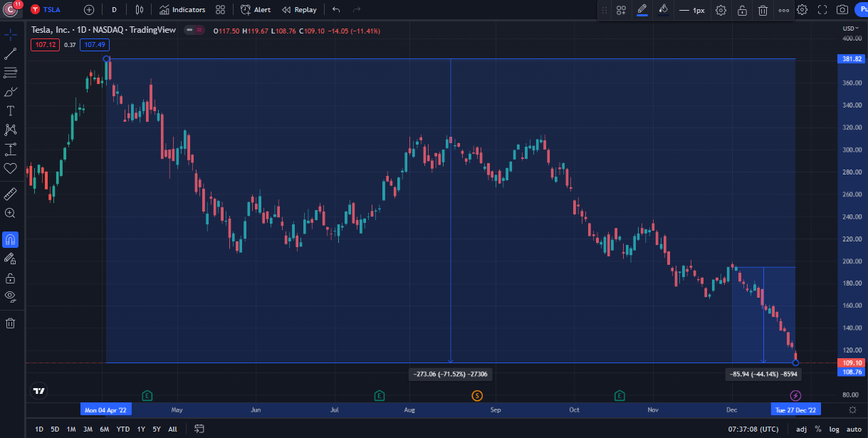Switch to 5D date range
This screenshot has height=438, width=868.
tap(55, 429)
